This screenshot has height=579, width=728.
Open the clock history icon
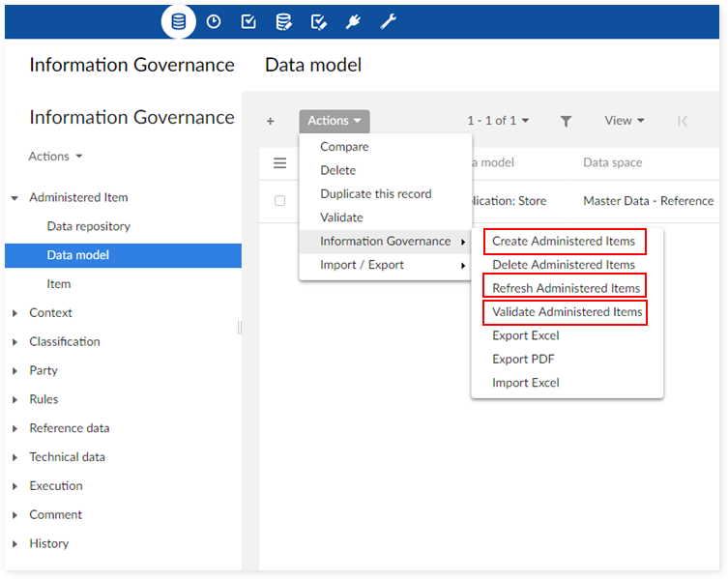coord(214,21)
